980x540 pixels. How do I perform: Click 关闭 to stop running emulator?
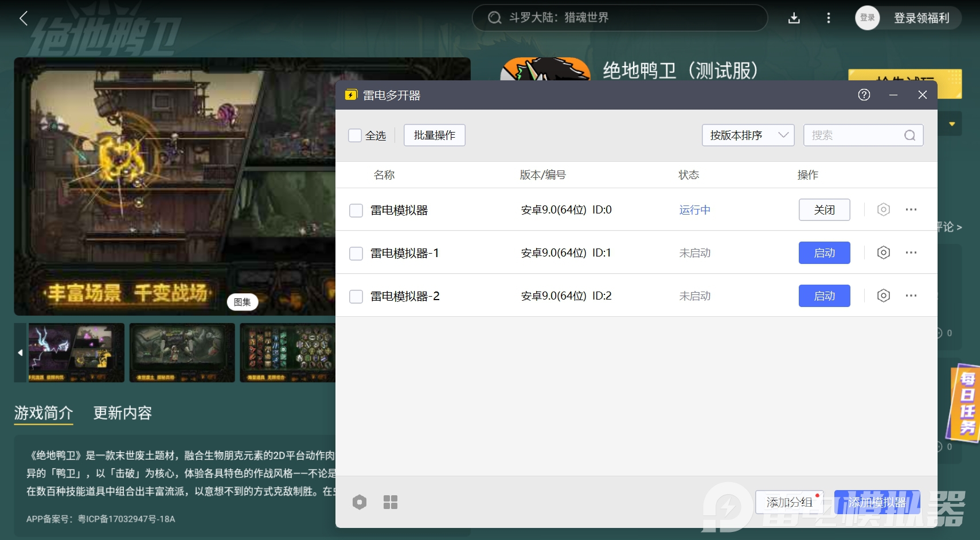pos(824,209)
